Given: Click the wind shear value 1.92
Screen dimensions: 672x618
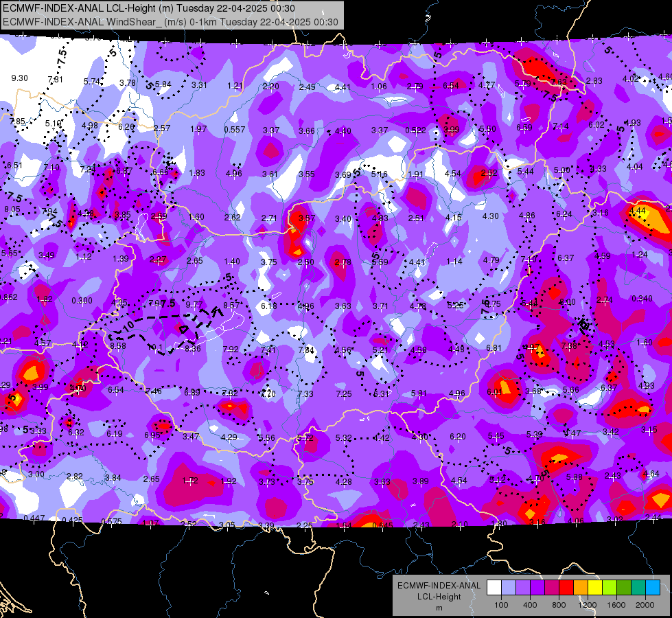Looking at the screenshot, I should pos(229,481).
